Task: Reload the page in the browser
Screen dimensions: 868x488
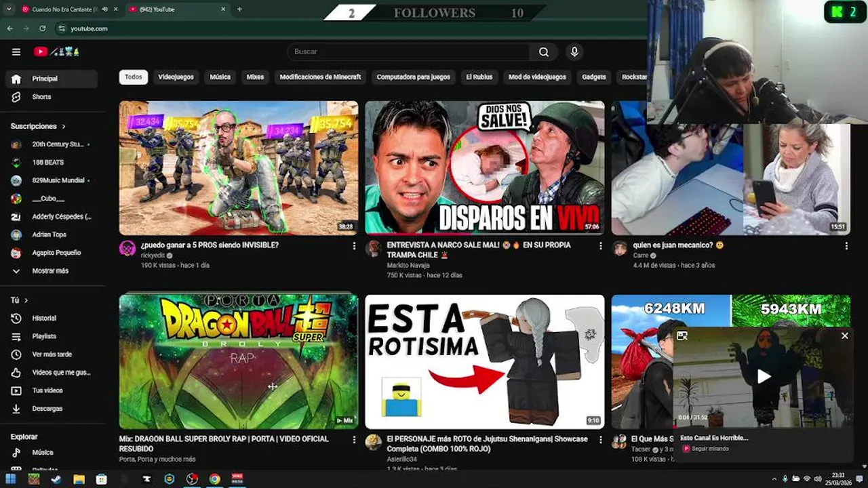Action: pos(42,28)
